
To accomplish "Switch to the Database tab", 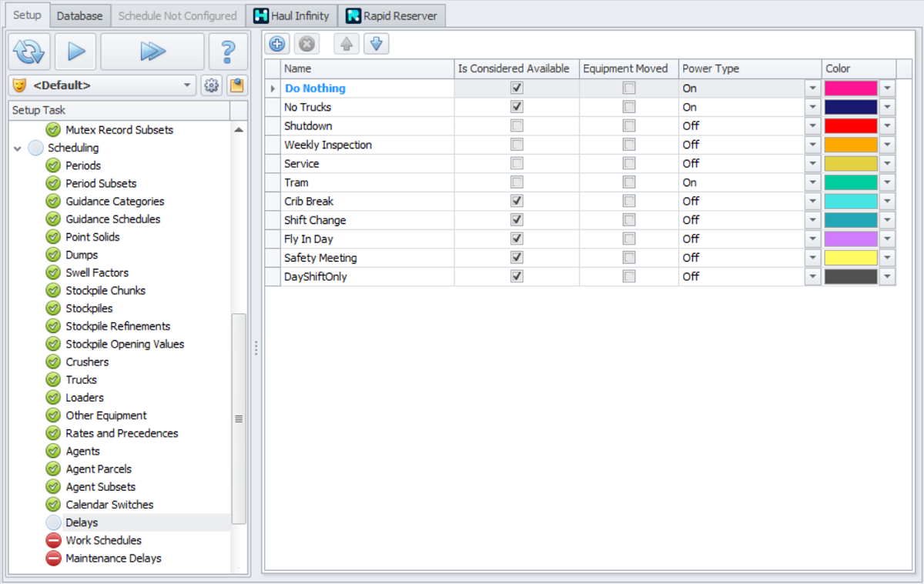I will (79, 15).
